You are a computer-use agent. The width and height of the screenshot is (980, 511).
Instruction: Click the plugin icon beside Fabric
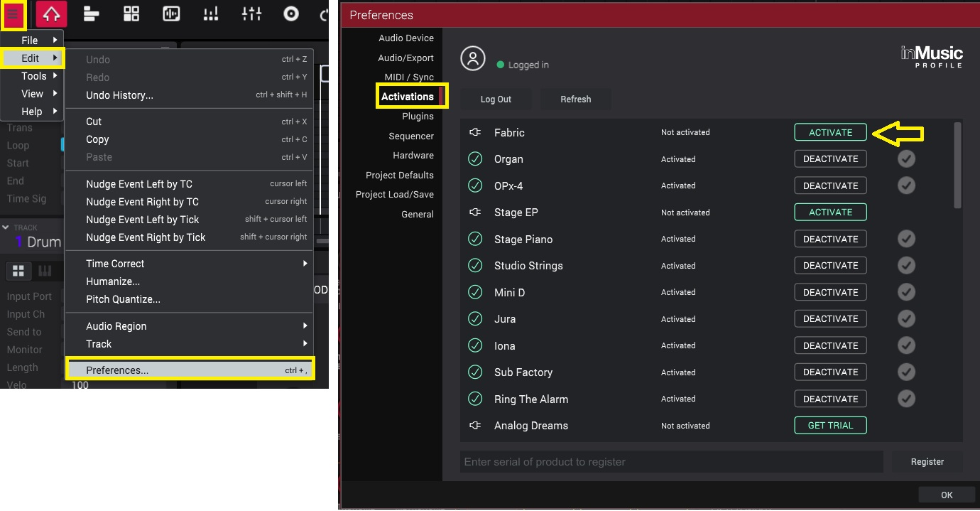pos(475,132)
